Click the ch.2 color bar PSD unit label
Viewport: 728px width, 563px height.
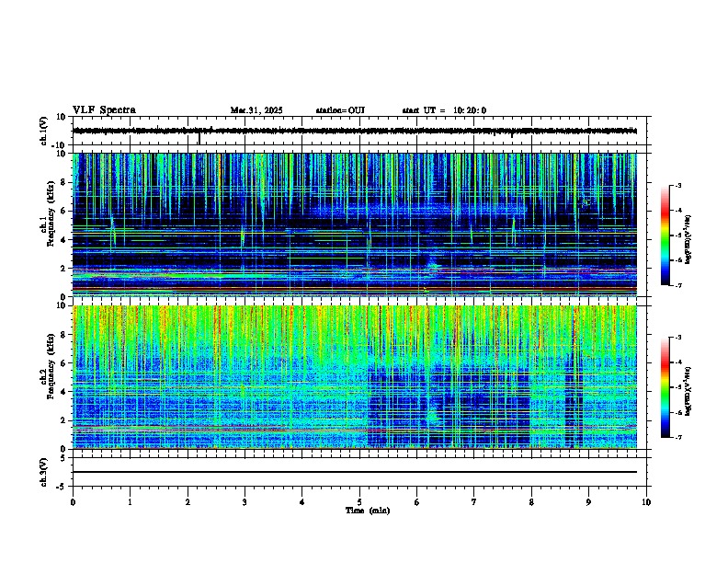tap(688, 392)
